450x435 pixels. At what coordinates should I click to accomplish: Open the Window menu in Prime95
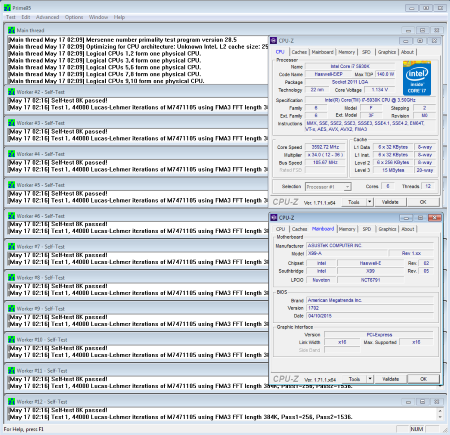click(98, 17)
